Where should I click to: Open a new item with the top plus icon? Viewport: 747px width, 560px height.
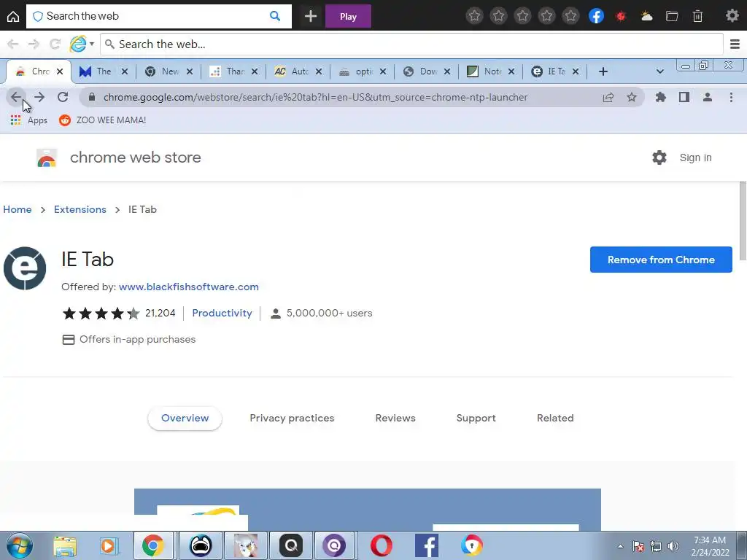pos(311,16)
